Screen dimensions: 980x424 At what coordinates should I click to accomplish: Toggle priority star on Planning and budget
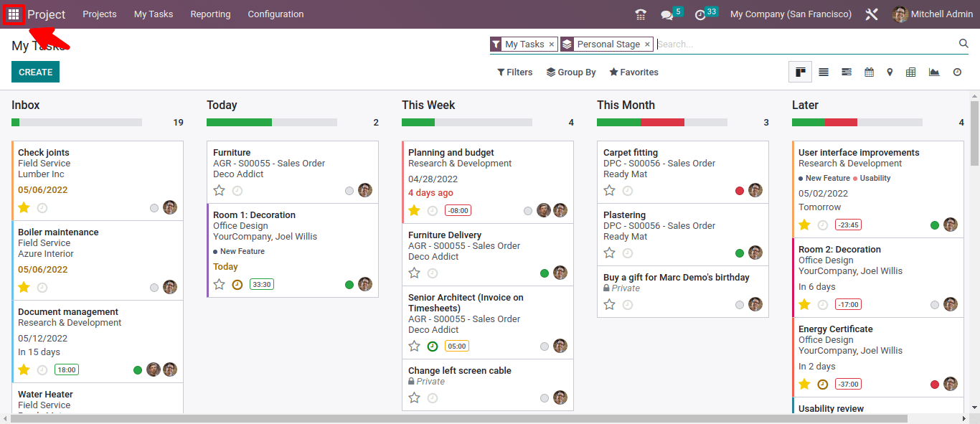pos(414,210)
